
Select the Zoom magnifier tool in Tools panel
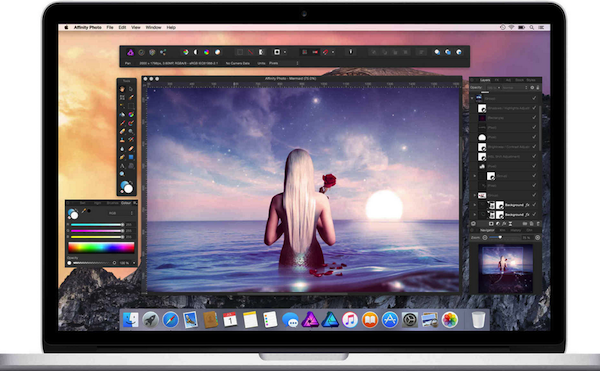(x=122, y=174)
